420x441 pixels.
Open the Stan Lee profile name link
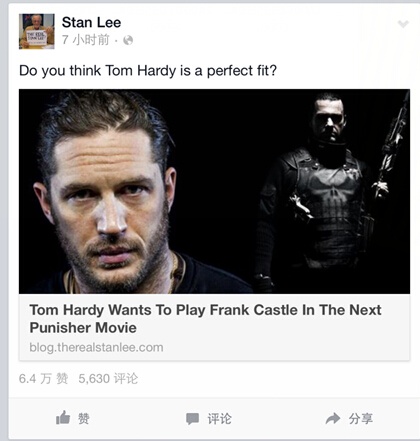tap(91, 23)
